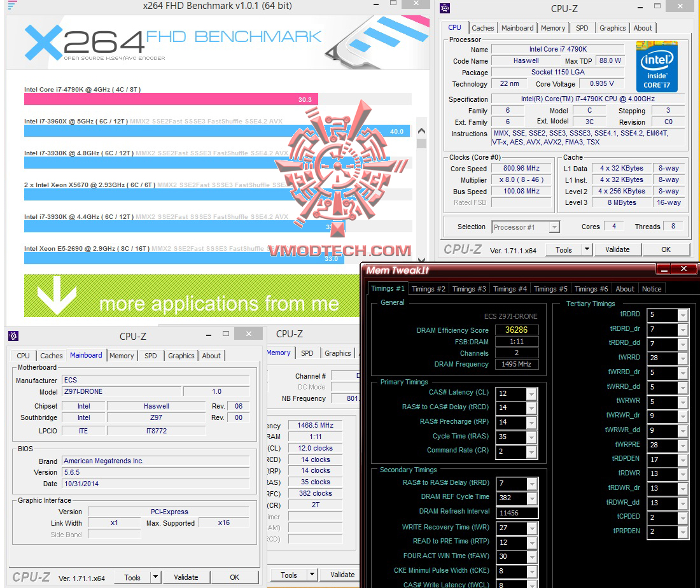
Task: Click the Intel Core i7 logo in CPU-Z
Action: [x=657, y=67]
